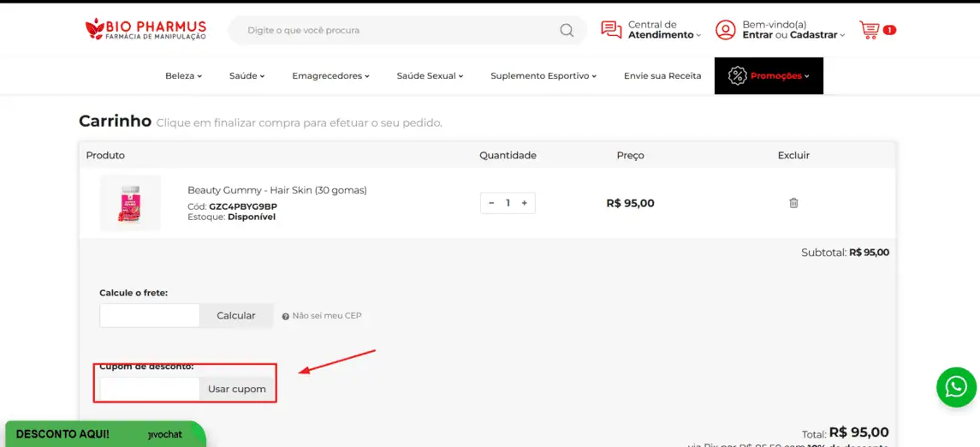Open the Envie sua Receita page
980x447 pixels.
[x=662, y=75]
